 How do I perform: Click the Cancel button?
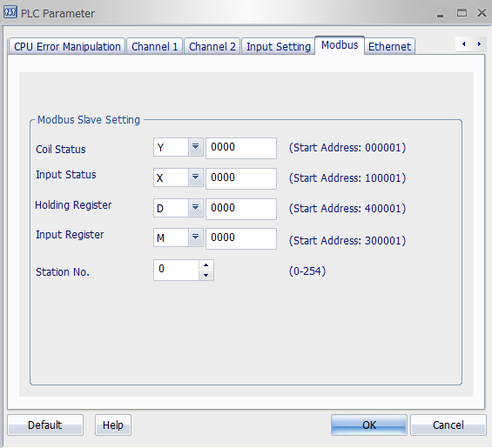448,425
